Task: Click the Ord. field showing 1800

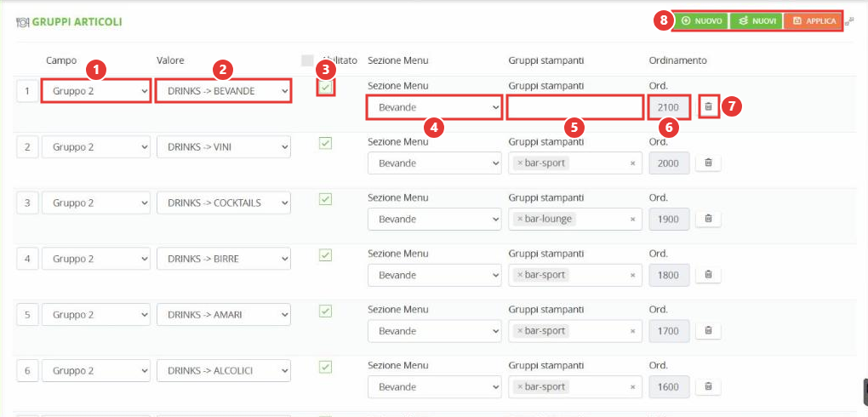Action: [x=669, y=275]
